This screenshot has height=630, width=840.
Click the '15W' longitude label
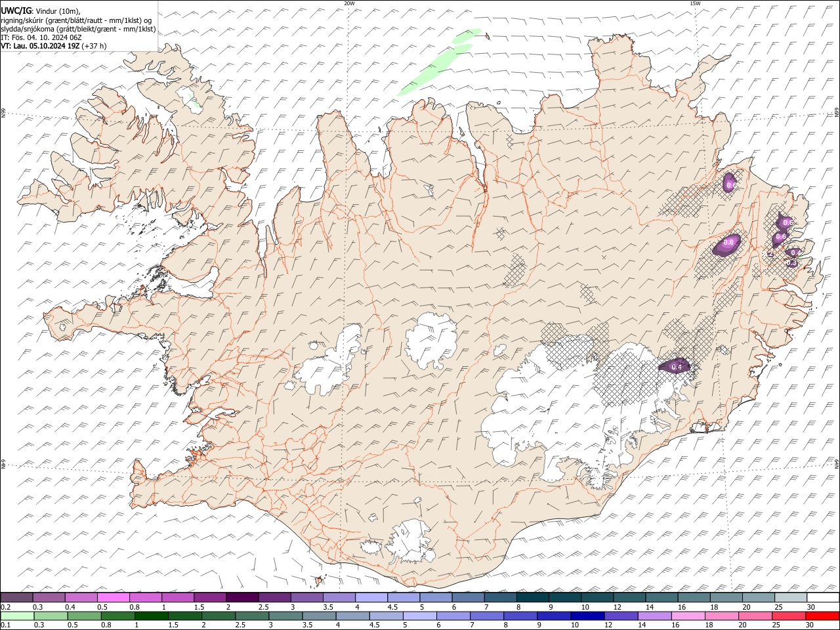click(x=695, y=3)
